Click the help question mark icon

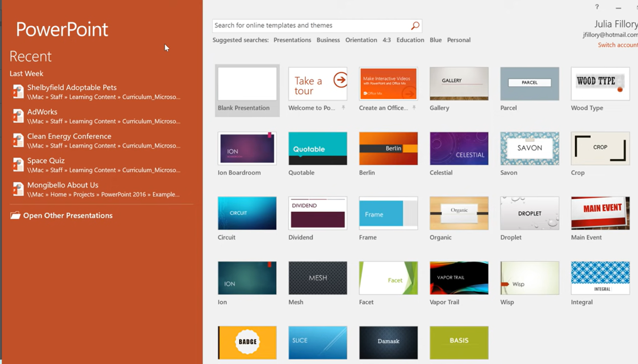point(597,7)
